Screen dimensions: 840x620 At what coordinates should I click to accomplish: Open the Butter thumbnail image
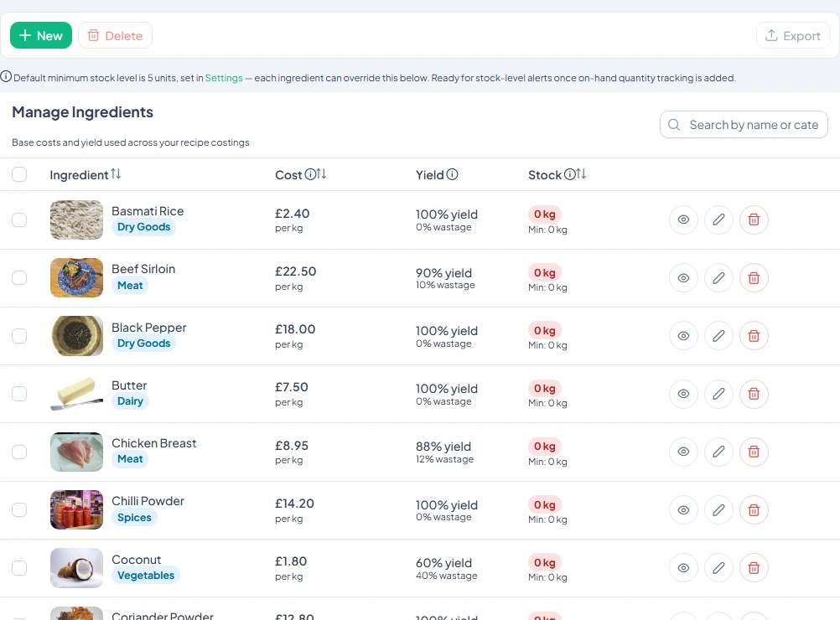(x=76, y=394)
